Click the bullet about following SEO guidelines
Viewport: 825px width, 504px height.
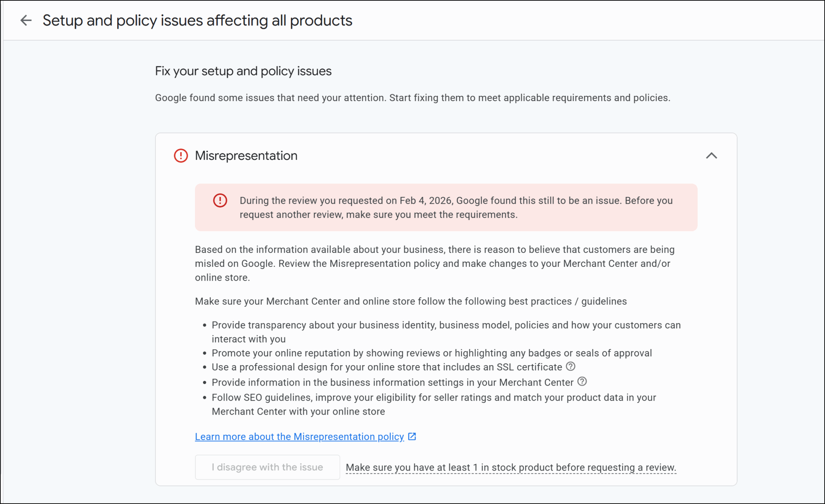click(433, 404)
